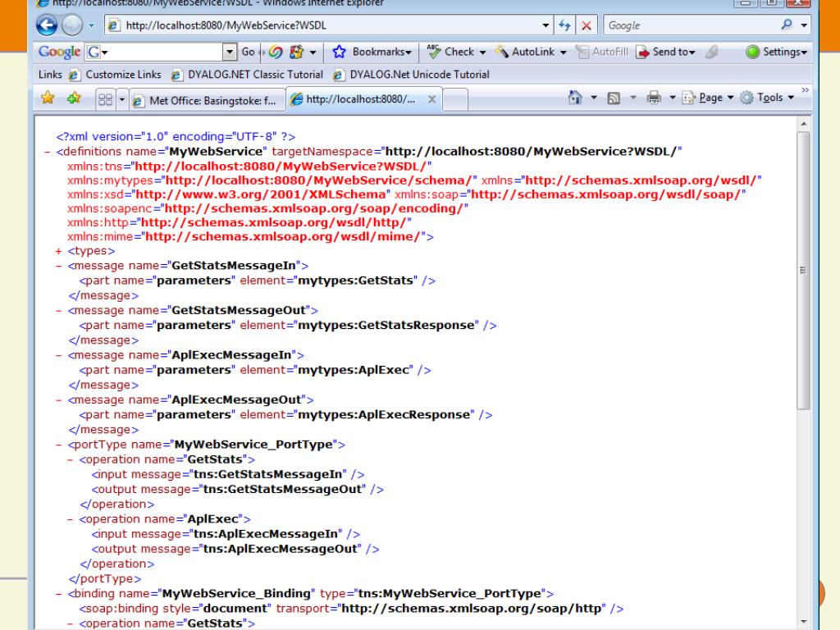Open the Page menu
The height and width of the screenshot is (630, 840).
coord(707,98)
